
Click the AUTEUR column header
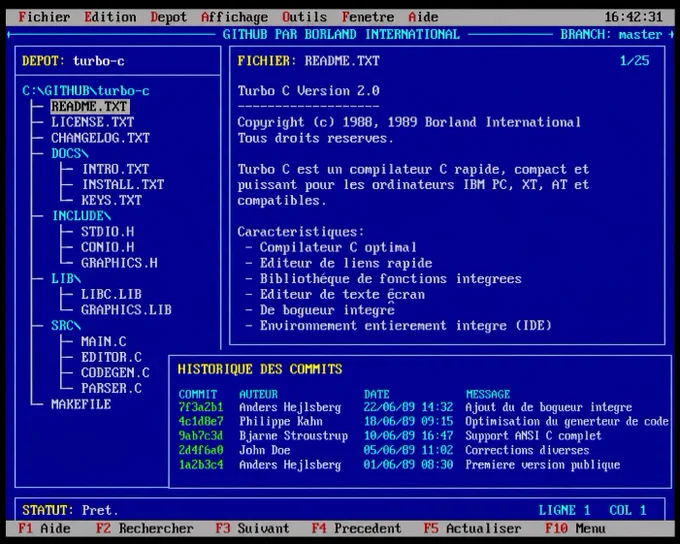(x=258, y=394)
